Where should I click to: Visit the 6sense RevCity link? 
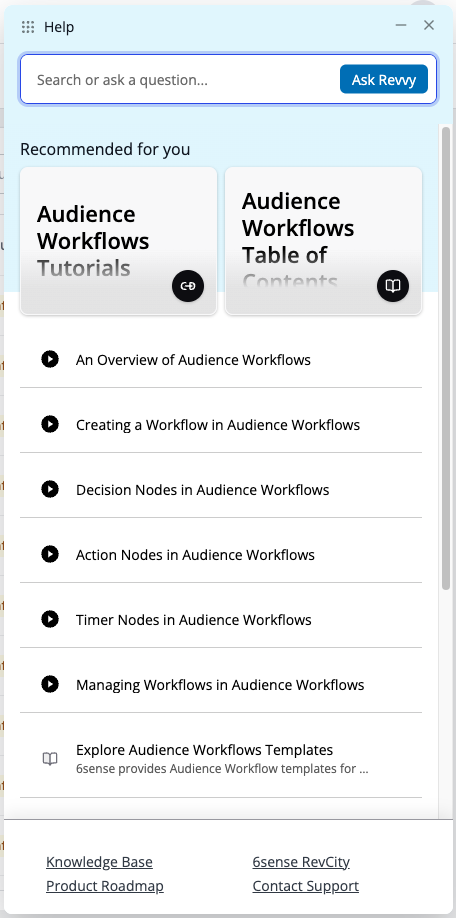(x=301, y=862)
